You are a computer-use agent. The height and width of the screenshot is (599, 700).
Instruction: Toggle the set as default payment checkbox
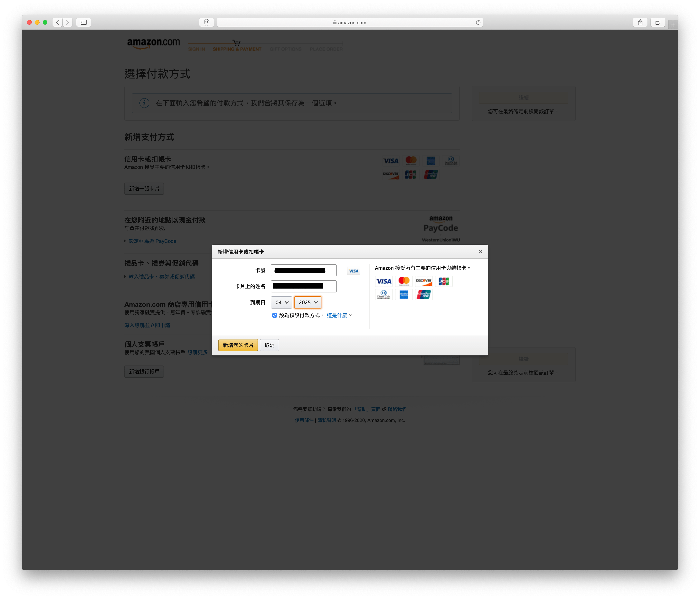[275, 315]
